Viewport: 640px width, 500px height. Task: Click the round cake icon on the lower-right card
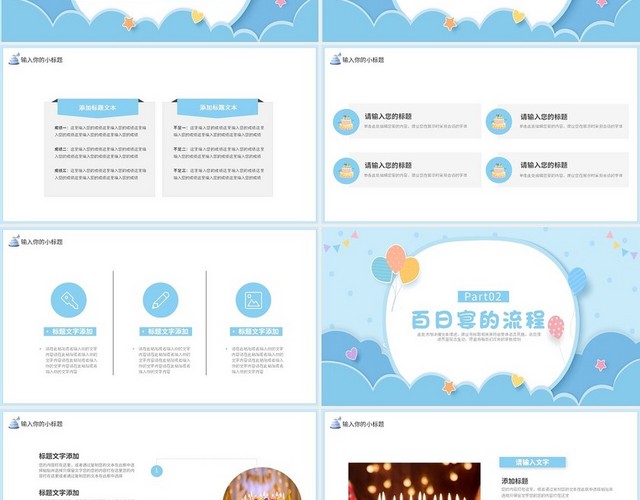(499, 170)
